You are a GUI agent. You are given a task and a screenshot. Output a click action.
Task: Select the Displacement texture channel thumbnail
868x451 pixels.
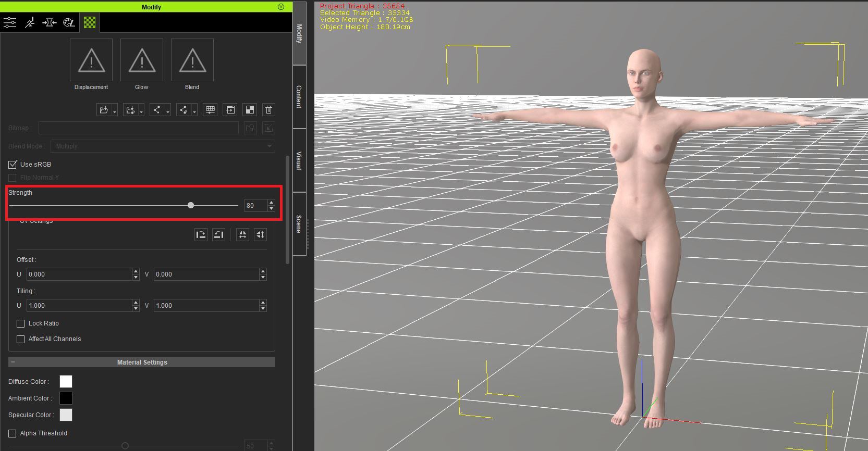click(91, 60)
